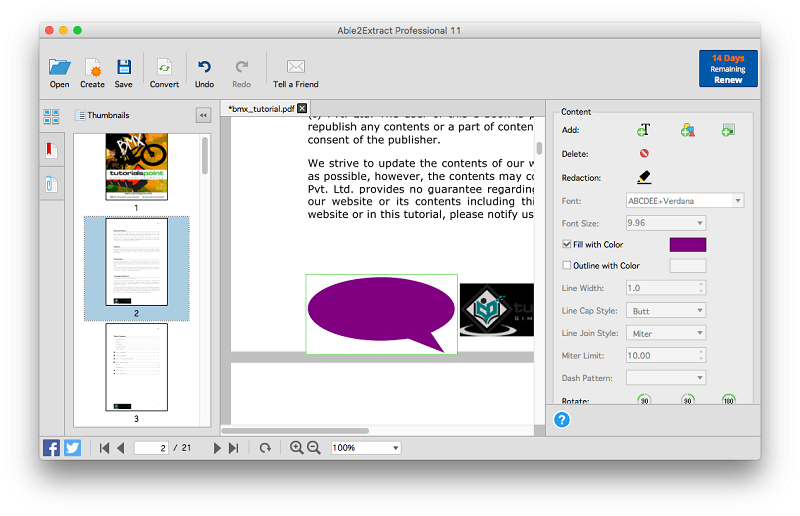Open the Font dropdown showing ABCDEE+Verdana

(x=685, y=201)
